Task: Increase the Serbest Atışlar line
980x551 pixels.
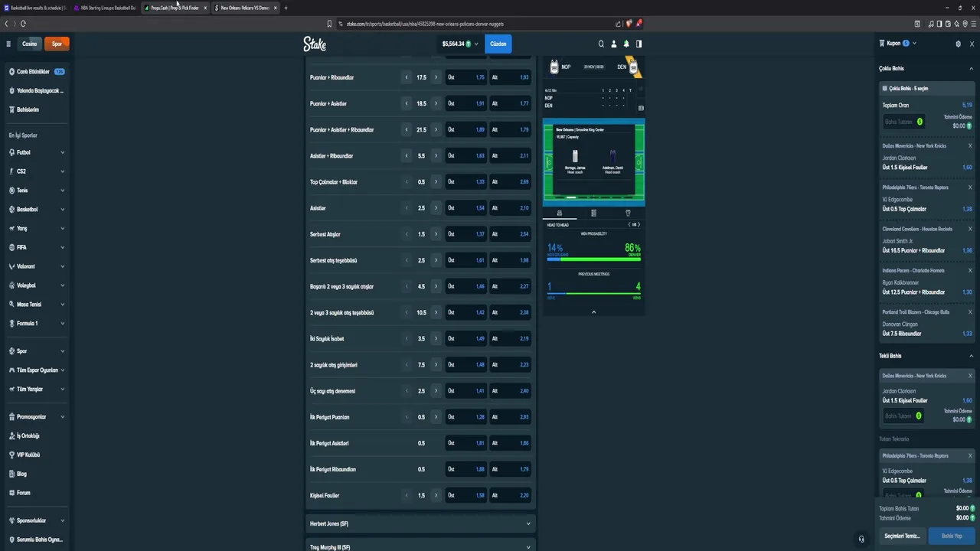Action: 436,234
